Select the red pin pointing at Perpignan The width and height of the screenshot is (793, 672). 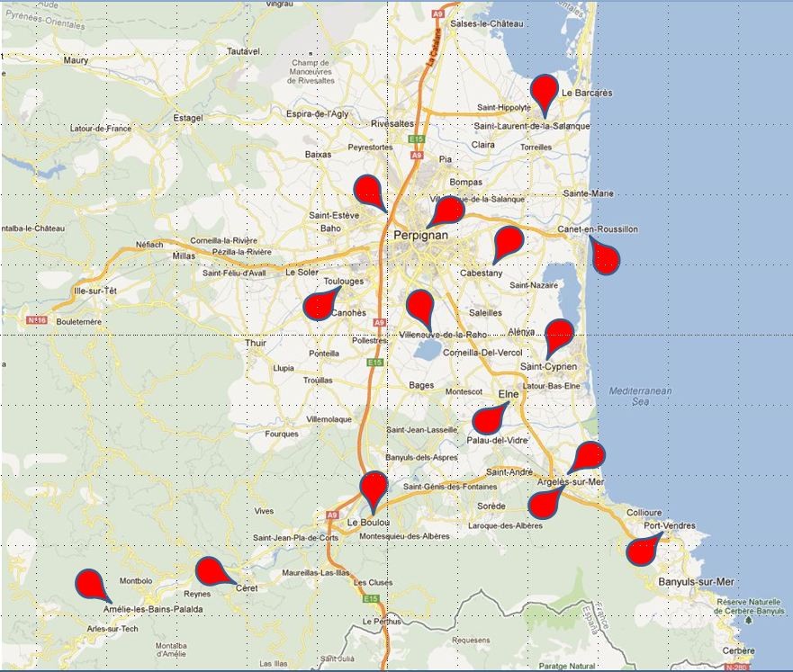pos(446,211)
